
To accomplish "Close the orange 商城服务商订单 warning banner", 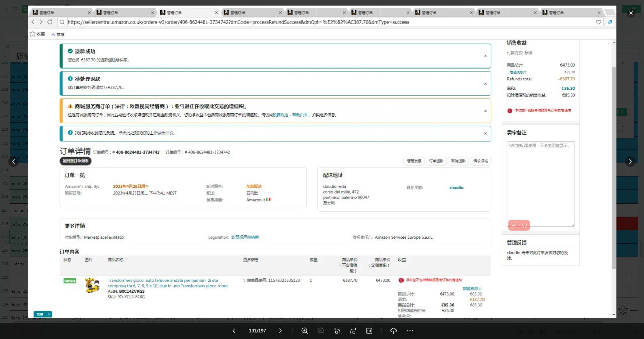I will click(485, 111).
